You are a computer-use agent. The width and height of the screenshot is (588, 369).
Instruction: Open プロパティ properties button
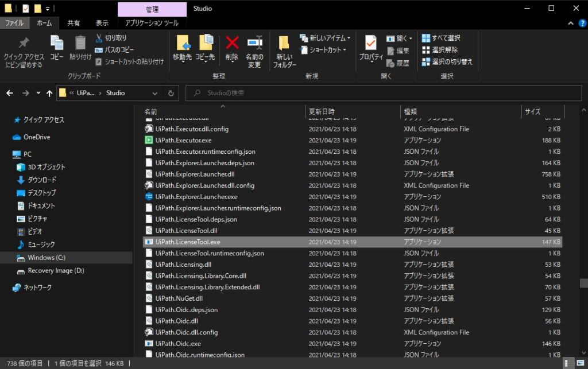point(371,49)
